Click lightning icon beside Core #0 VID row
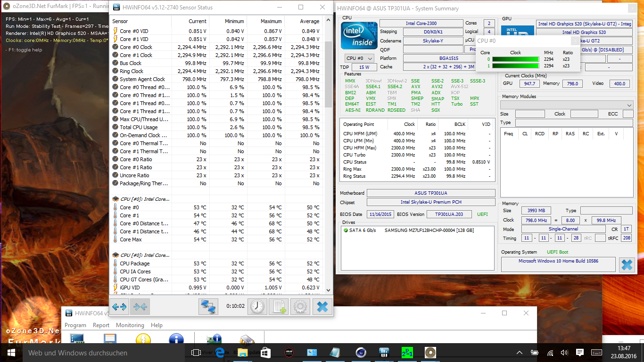 tap(116, 31)
